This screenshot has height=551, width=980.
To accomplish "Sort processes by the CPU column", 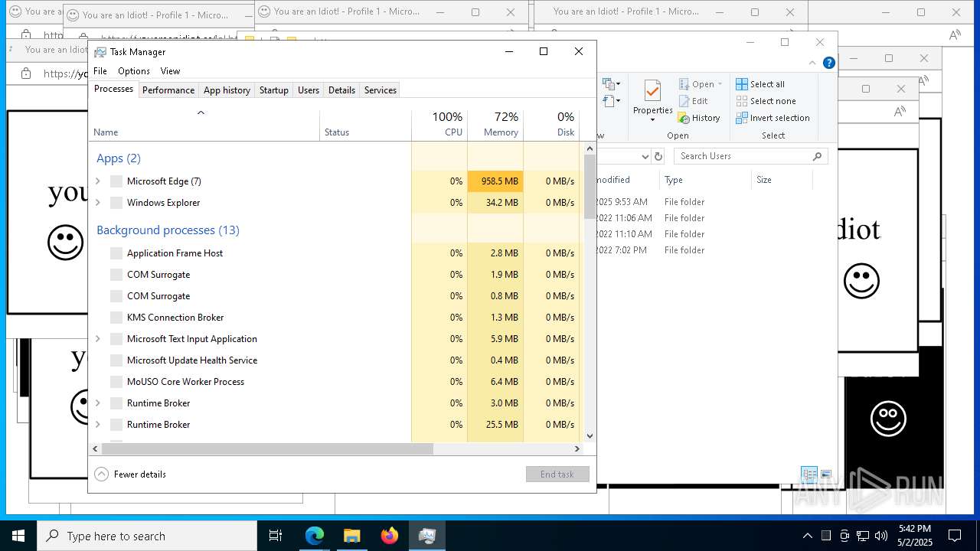I will [x=439, y=126].
